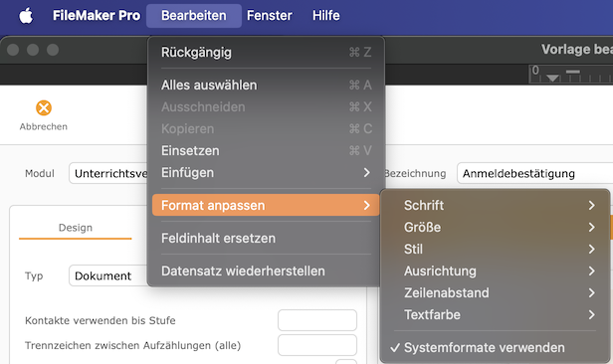The height and width of the screenshot is (364, 613).
Task: Expand the Stil submenu
Action: click(495, 249)
